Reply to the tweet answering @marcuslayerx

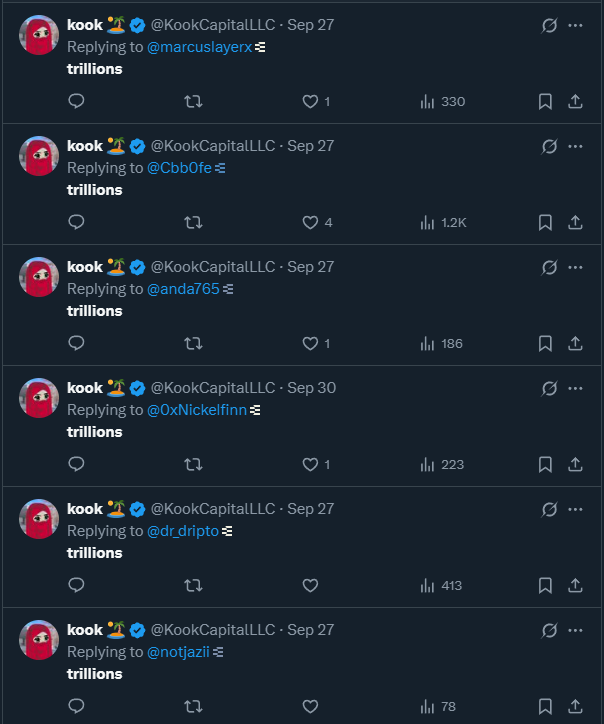click(x=76, y=101)
